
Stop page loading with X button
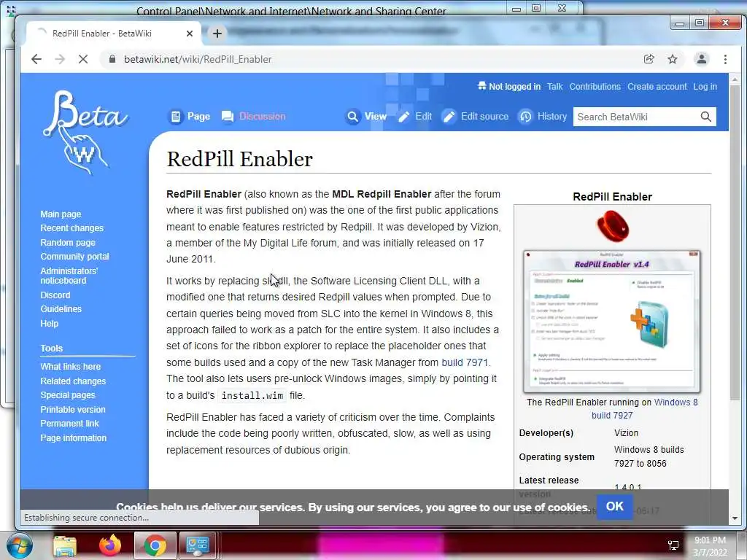(x=83, y=59)
